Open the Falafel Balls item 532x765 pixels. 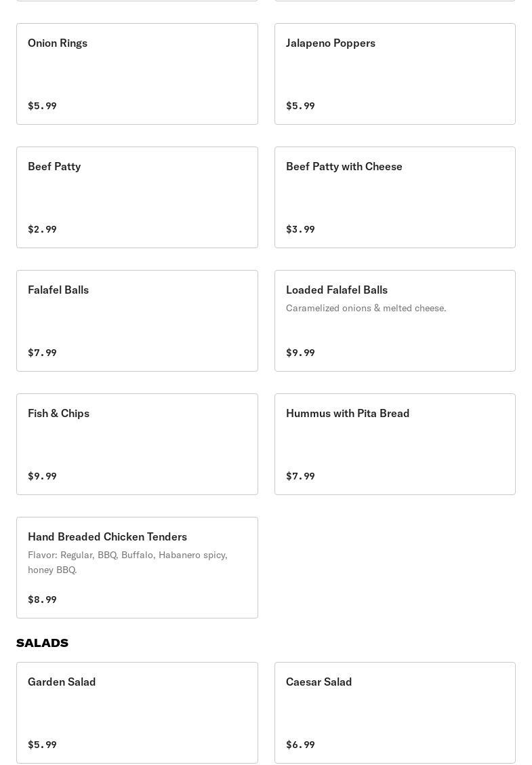pyautogui.click(x=137, y=321)
